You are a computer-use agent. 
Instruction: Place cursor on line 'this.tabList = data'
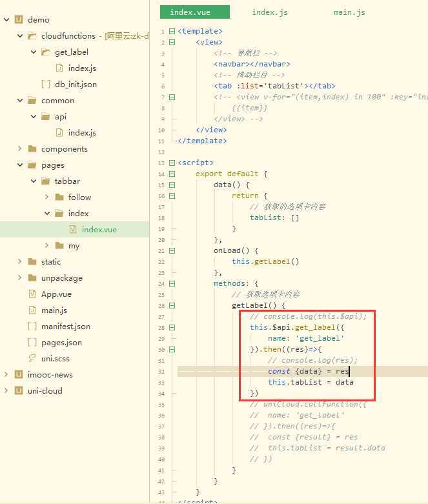311,382
